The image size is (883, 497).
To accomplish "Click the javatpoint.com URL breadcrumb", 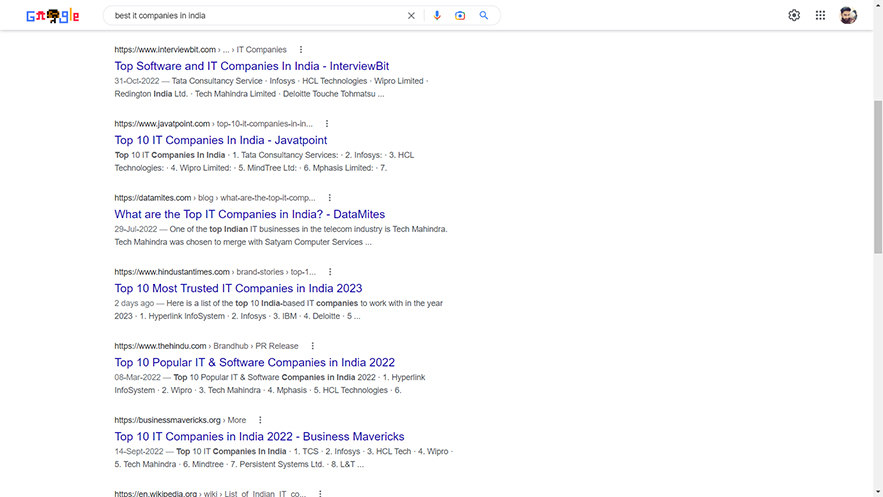I will coord(213,124).
